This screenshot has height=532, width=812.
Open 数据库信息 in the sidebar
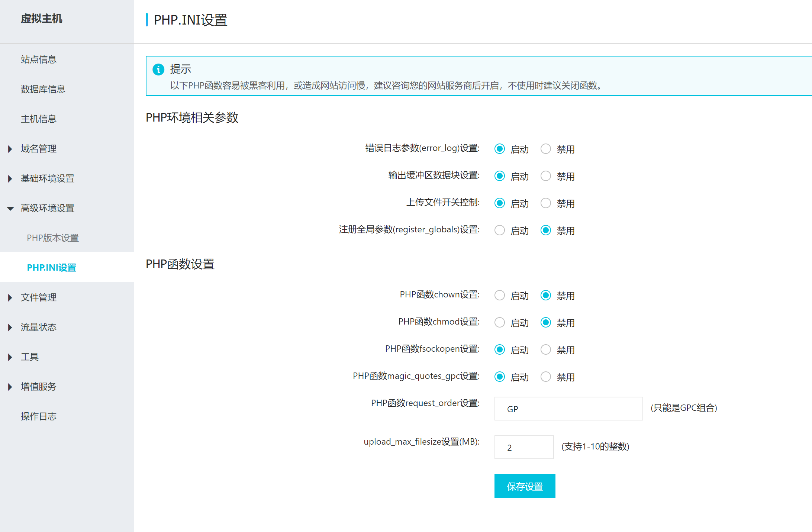click(43, 89)
